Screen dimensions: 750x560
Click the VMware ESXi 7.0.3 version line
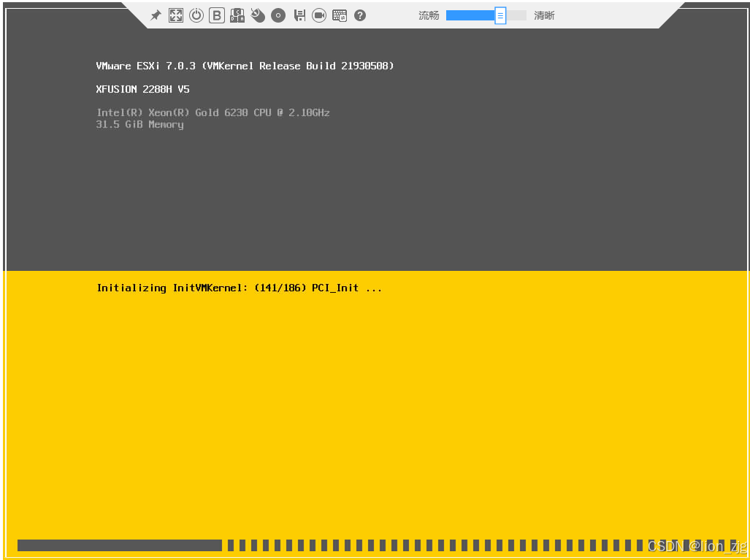pos(245,66)
